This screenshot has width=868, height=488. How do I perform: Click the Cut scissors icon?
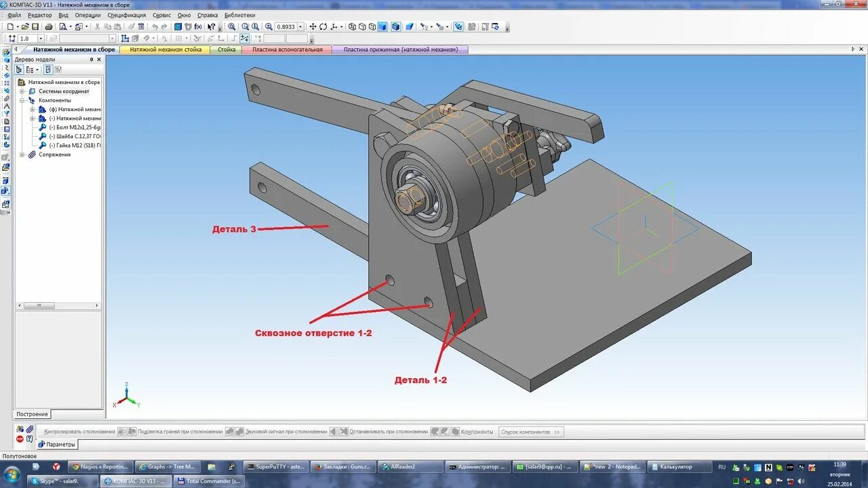[98, 26]
